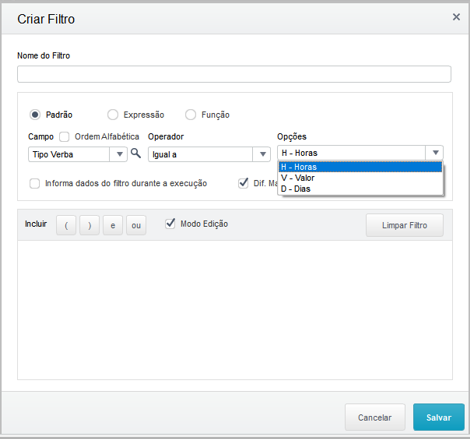Image resolution: width=470 pixels, height=439 pixels.
Task: Collapse the Opções dropdown arrow
Action: click(x=435, y=153)
